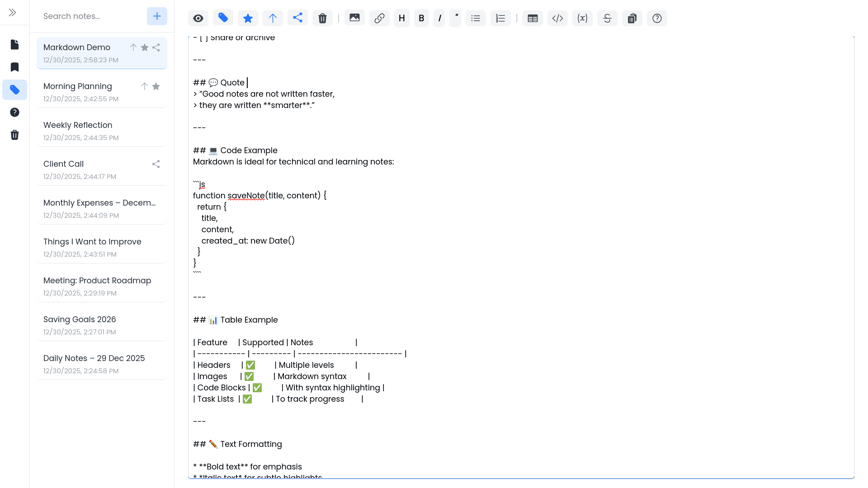Insert a hyperlink
The height and width of the screenshot is (488, 868).
click(379, 18)
